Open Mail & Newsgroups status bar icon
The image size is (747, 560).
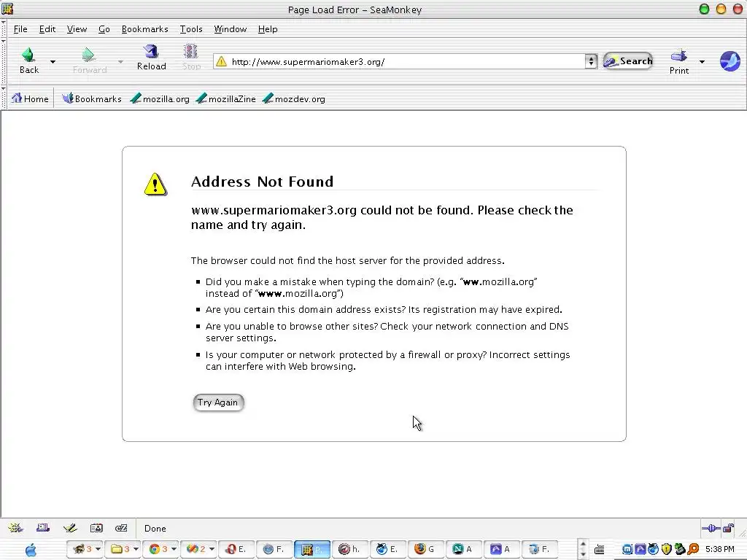(x=43, y=528)
